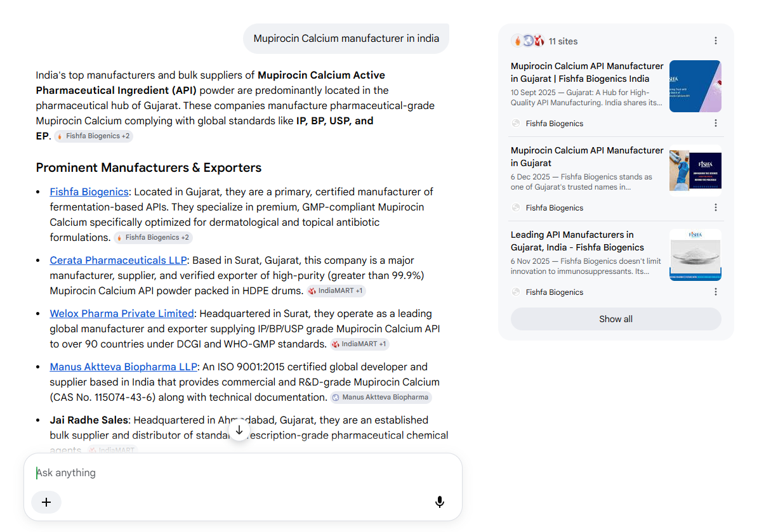
Task: Click the 11 sites label
Action: pos(563,41)
